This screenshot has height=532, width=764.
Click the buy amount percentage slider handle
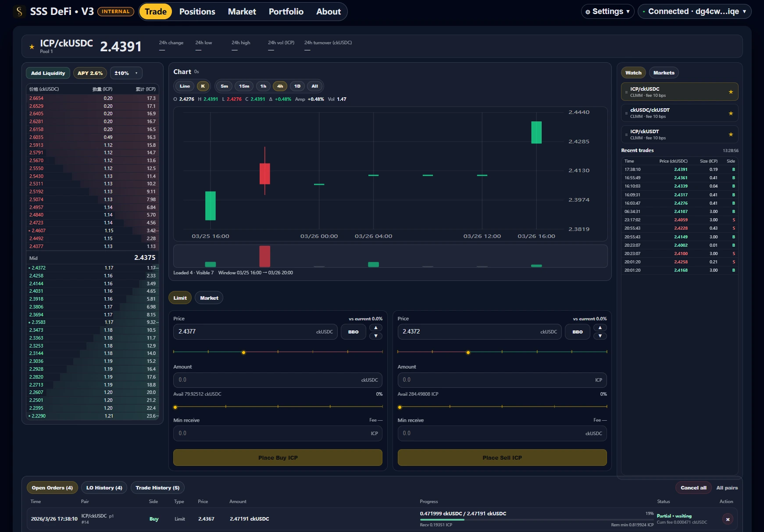pyautogui.click(x=176, y=407)
